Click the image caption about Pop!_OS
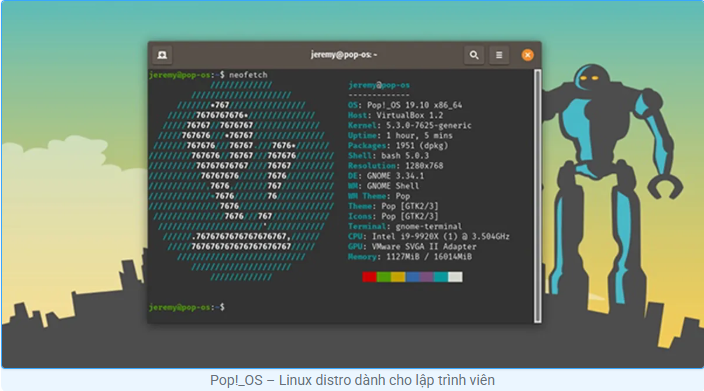This screenshot has width=704, height=391. pyautogui.click(x=352, y=380)
